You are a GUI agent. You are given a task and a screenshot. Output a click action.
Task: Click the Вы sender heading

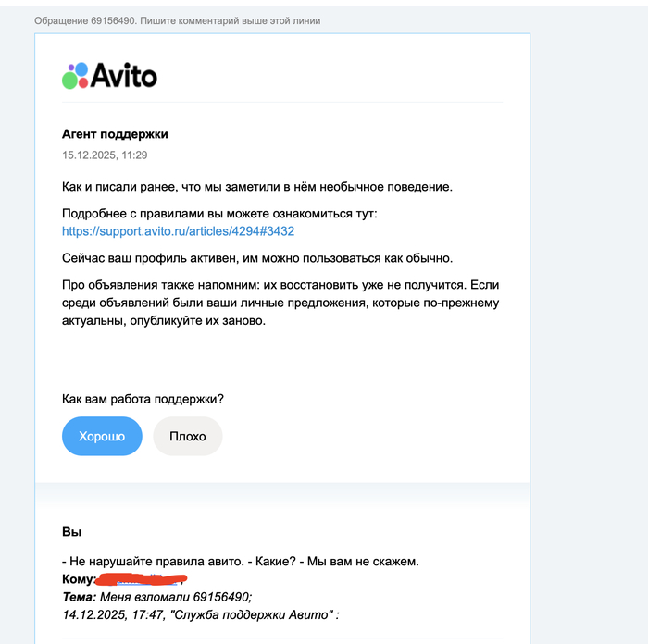click(71, 532)
